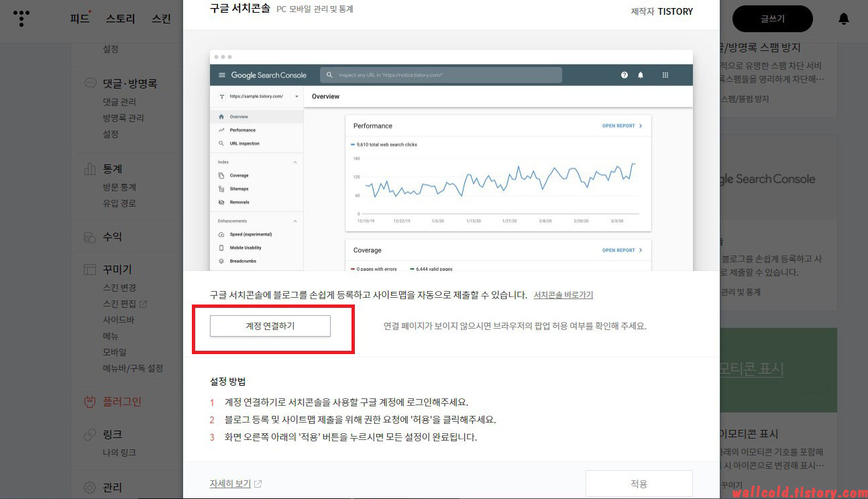Click the URL inspect search field in the preview

[x=441, y=75]
